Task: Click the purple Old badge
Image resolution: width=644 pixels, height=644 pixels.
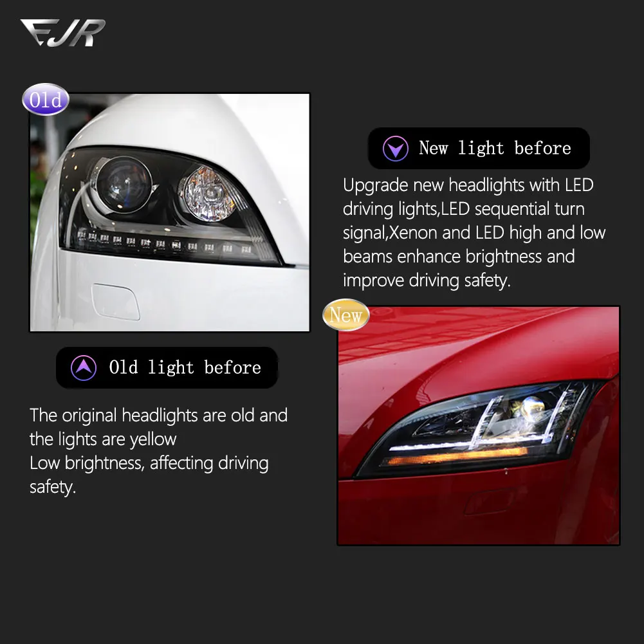Action: point(46,99)
